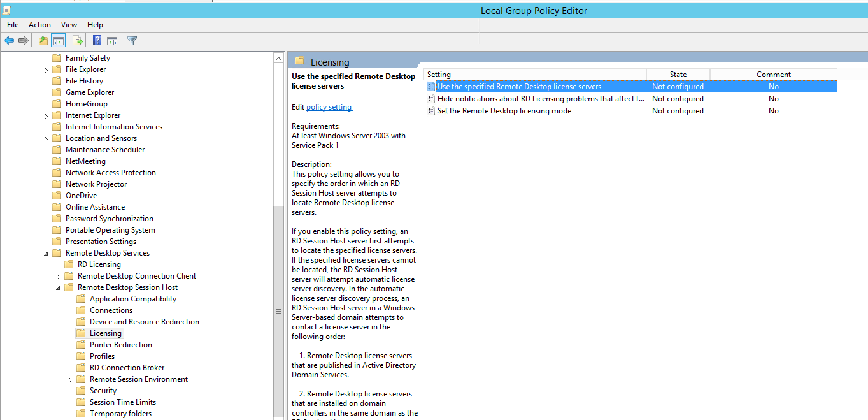Expand the Remote Session Environment node
This screenshot has height=420, width=868.
pyautogui.click(x=70, y=380)
